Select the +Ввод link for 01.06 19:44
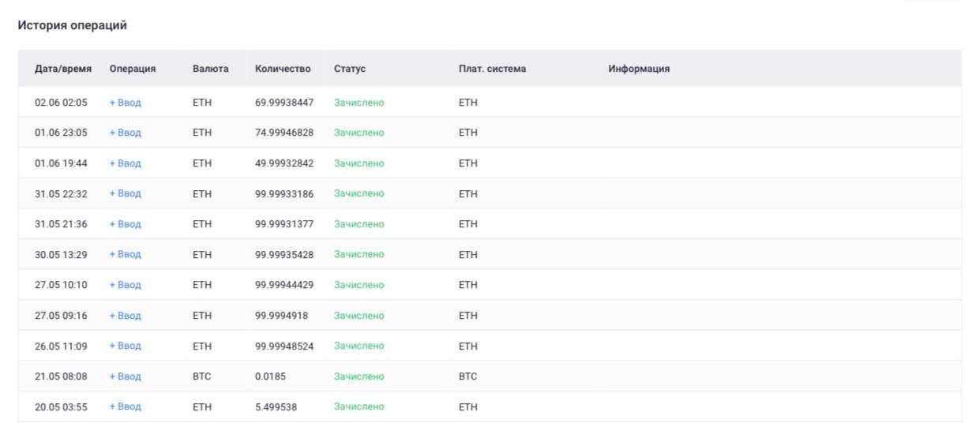 (125, 163)
